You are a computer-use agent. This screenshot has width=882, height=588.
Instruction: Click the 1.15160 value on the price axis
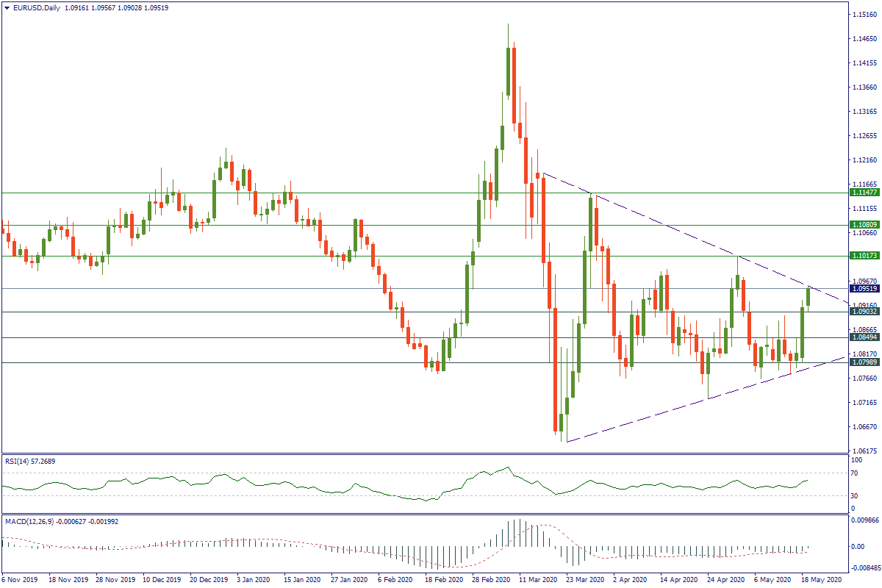click(x=859, y=15)
